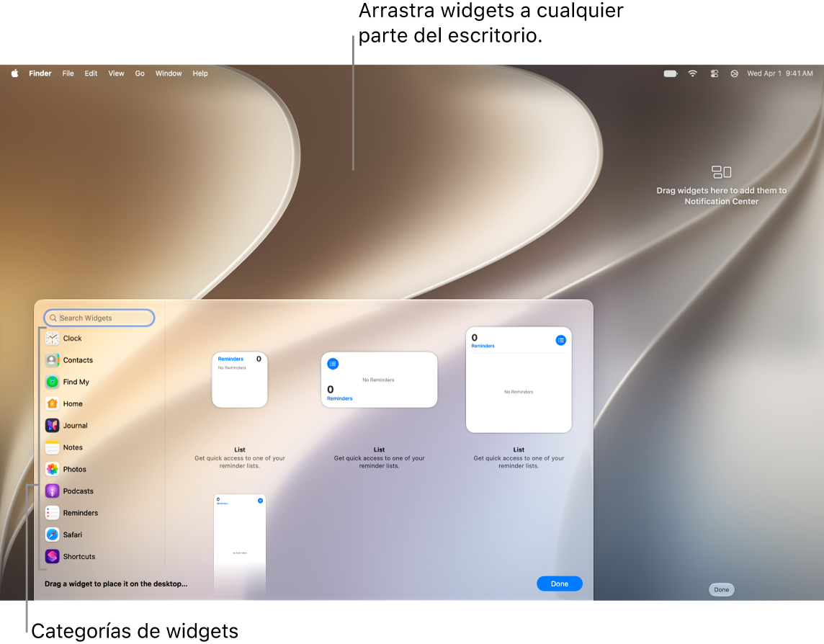Choose the Find My category label
Image resolution: width=824 pixels, height=644 pixels.
pyautogui.click(x=76, y=383)
